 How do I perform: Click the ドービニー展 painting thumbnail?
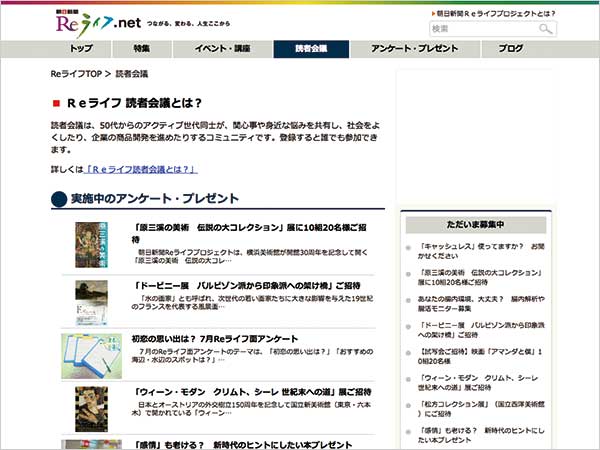point(91,297)
